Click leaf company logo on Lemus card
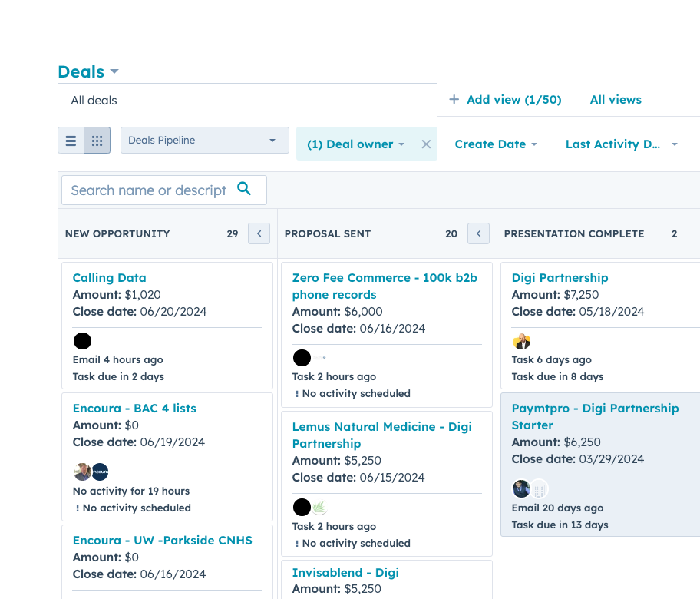The image size is (700, 599). point(319,507)
